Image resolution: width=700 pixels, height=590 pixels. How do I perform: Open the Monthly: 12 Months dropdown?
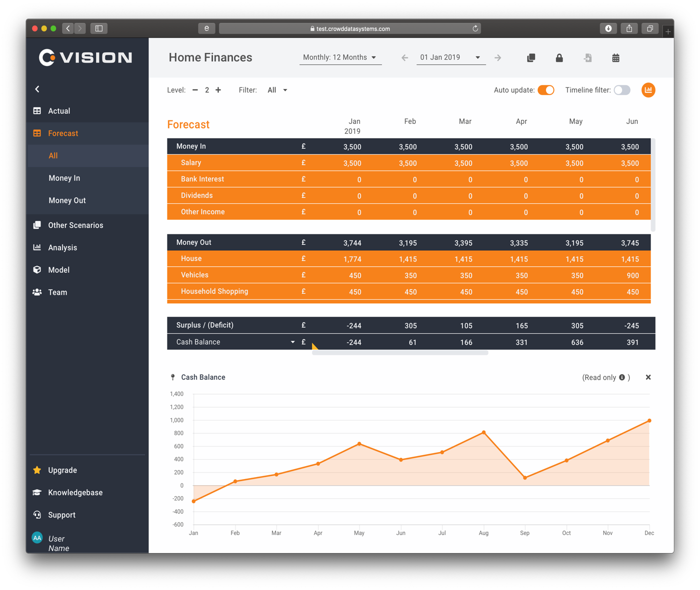(x=340, y=57)
